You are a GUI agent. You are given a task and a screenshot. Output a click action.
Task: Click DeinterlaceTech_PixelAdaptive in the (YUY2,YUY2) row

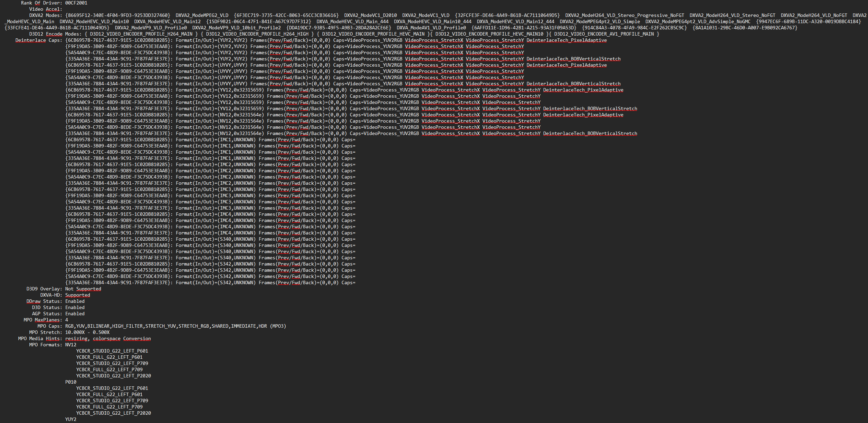pos(566,40)
